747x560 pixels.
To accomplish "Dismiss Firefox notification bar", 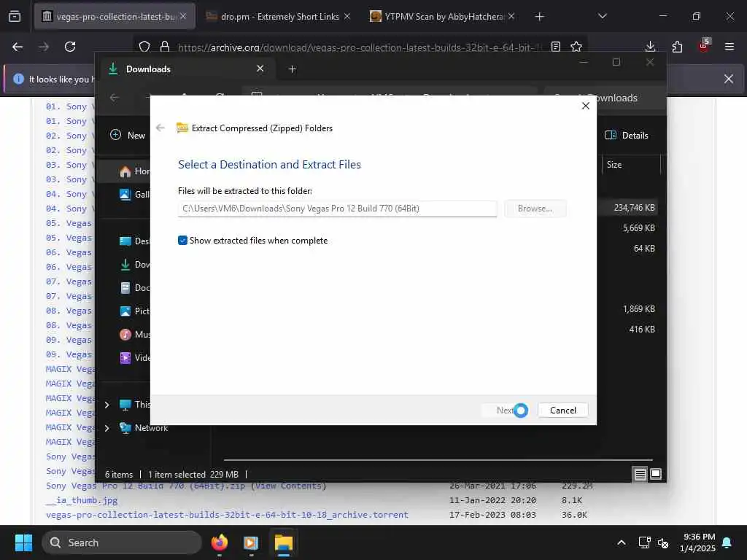I will coord(729,79).
